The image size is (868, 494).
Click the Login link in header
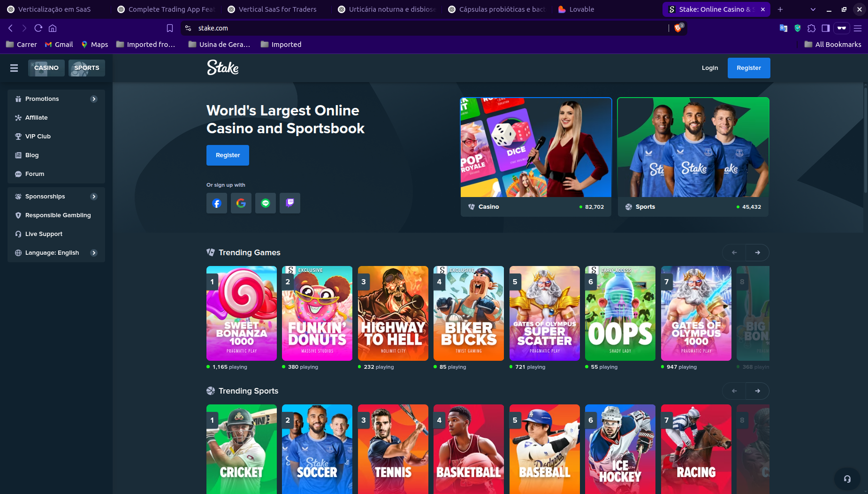pyautogui.click(x=709, y=68)
